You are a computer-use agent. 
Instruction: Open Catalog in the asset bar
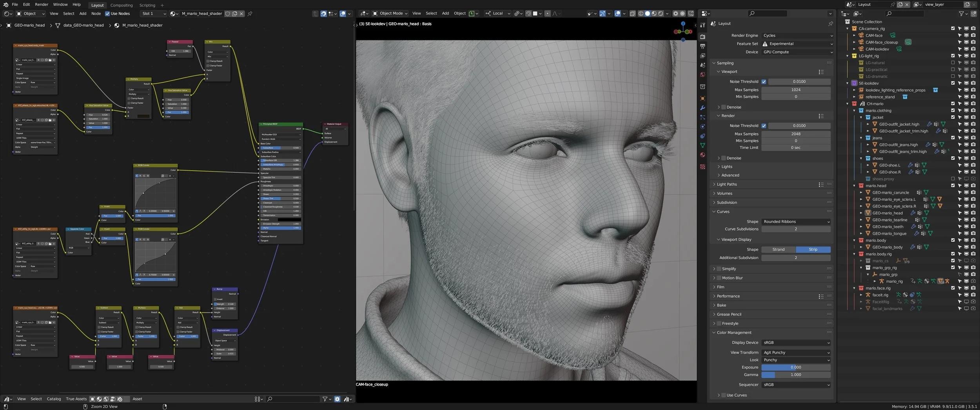click(x=54, y=399)
